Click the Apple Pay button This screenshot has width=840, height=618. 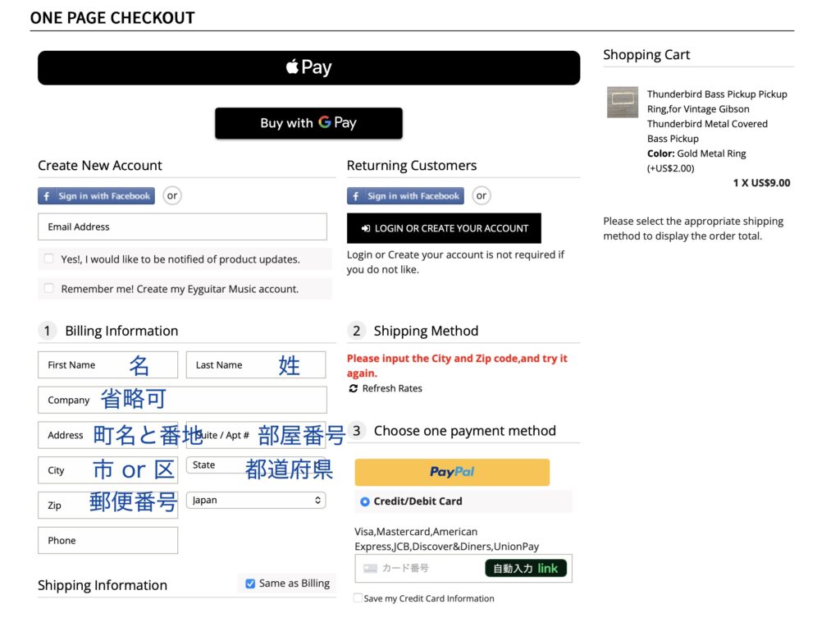308,67
